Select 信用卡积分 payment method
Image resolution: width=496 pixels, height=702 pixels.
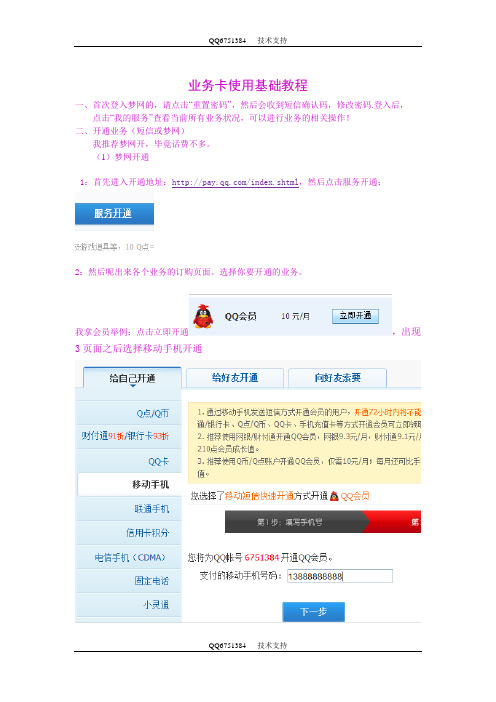click(x=129, y=533)
